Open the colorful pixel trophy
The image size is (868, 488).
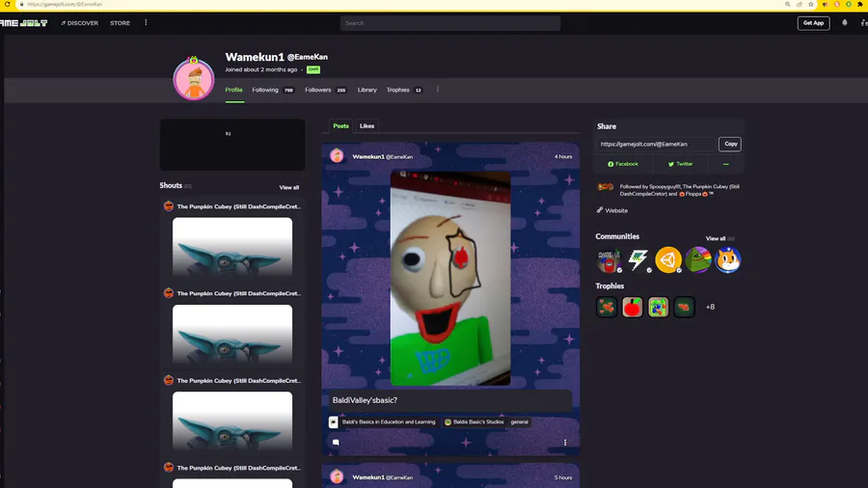[658, 307]
